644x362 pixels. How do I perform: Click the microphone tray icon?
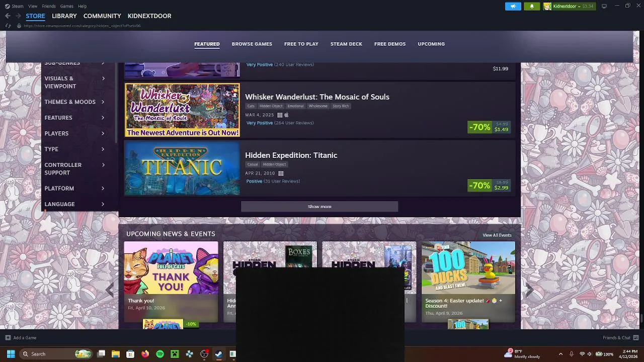(573, 354)
